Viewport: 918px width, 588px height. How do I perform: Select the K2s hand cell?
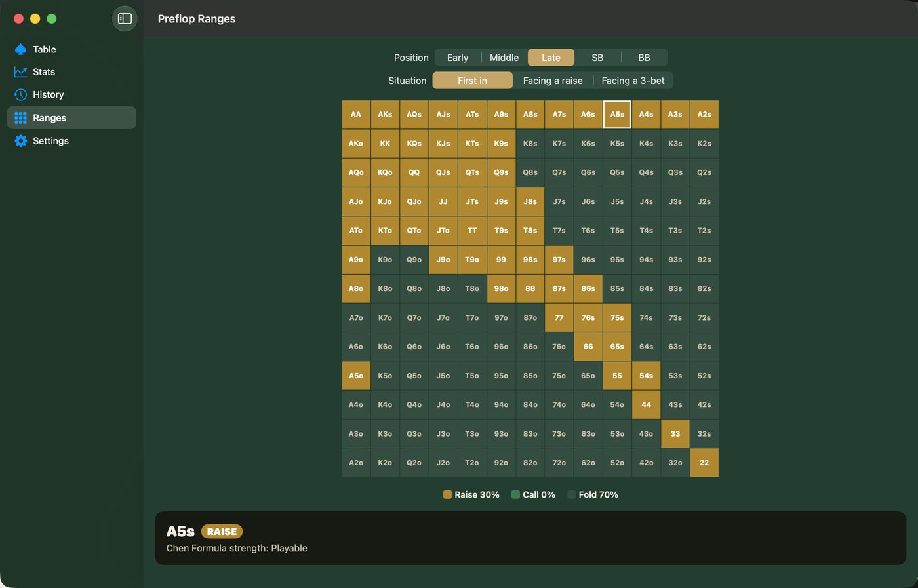[x=704, y=144]
